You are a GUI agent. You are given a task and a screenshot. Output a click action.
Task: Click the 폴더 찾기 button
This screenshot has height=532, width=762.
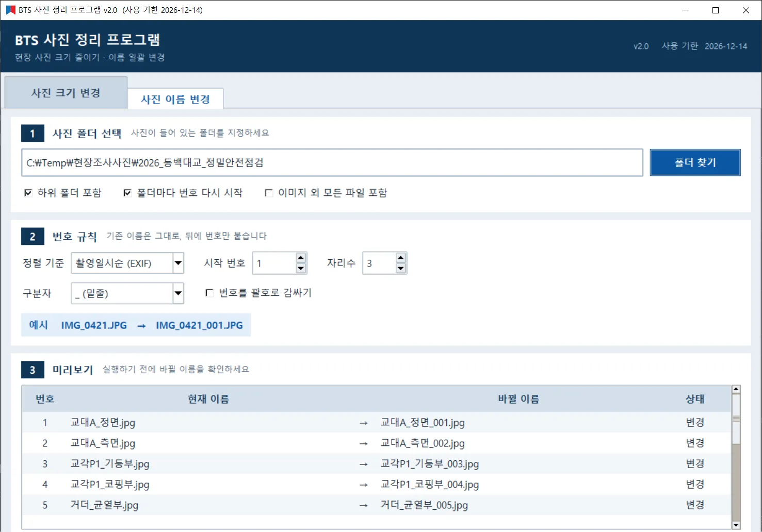(x=695, y=163)
